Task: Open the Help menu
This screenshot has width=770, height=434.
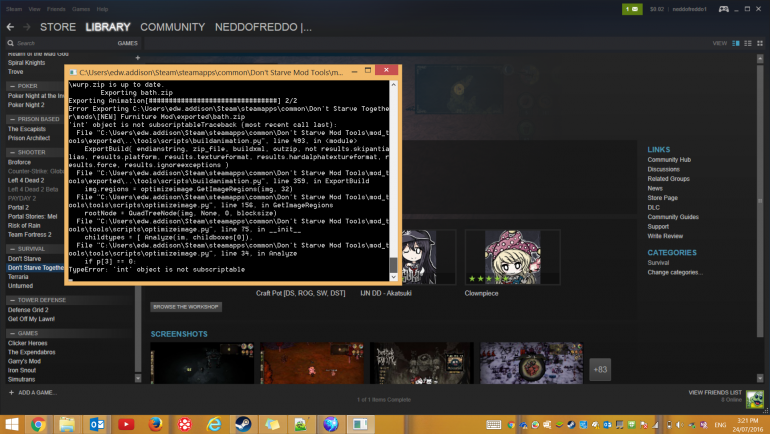Action: pos(102,9)
